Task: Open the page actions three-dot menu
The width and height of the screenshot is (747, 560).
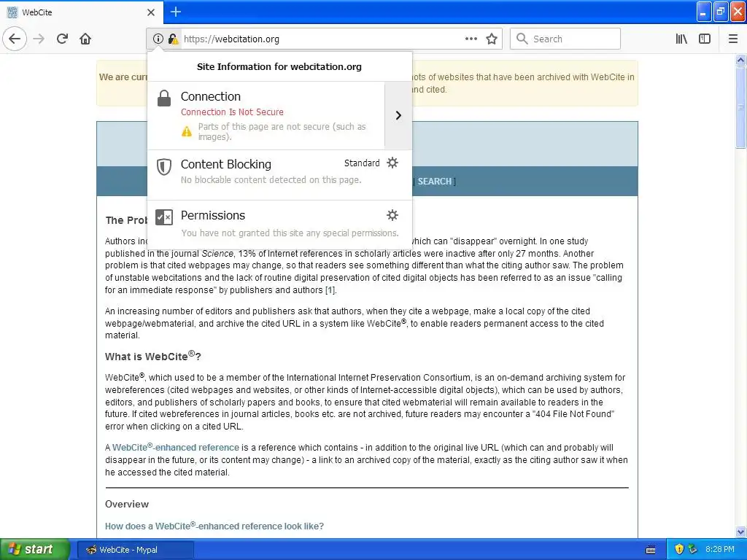Action: tap(471, 39)
